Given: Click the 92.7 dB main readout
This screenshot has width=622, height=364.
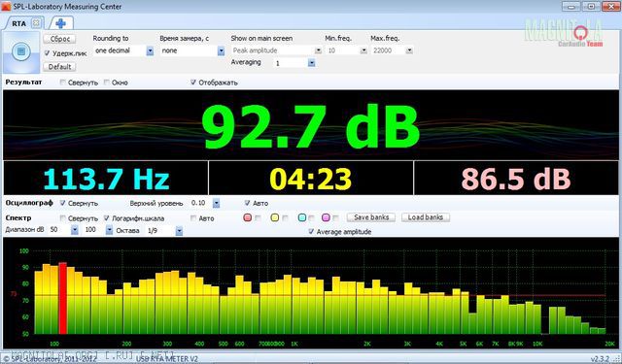Looking at the screenshot, I should click(311, 126).
